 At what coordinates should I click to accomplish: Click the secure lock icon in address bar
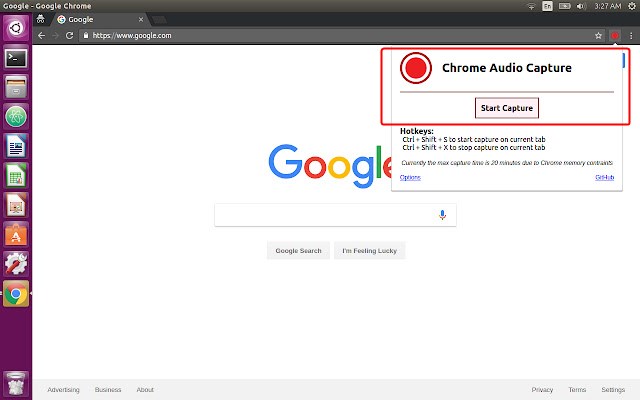pyautogui.click(x=86, y=36)
